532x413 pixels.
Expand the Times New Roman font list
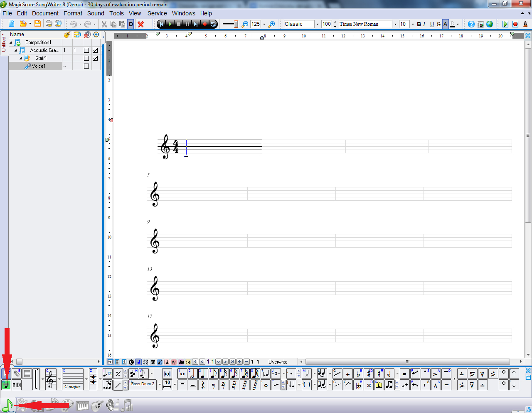tap(395, 24)
